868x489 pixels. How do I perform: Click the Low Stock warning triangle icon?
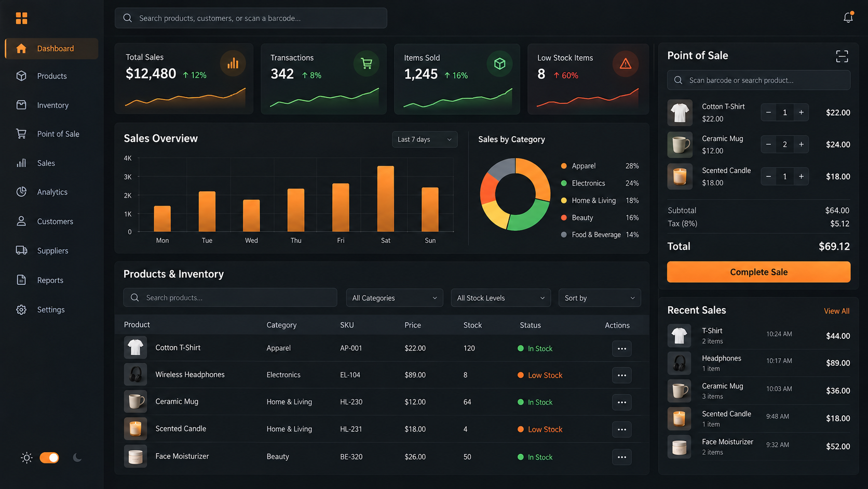click(626, 63)
